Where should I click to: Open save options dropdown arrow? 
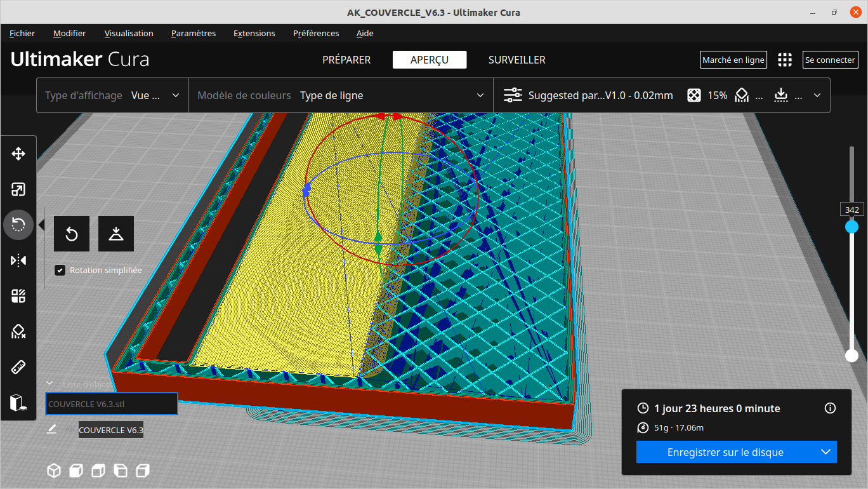click(x=825, y=452)
